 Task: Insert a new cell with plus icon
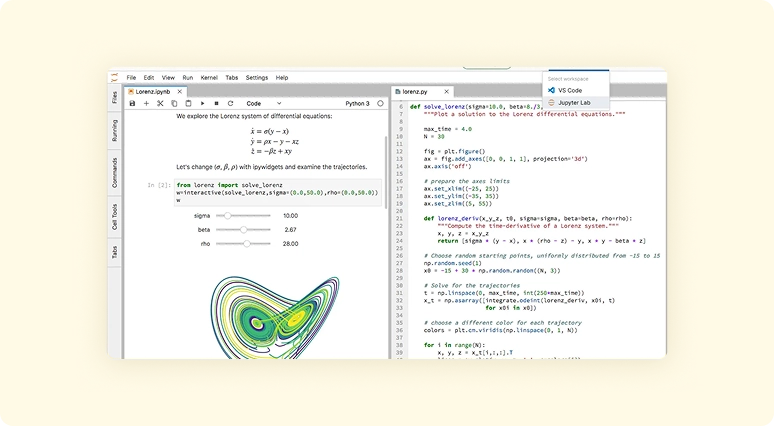tap(147, 103)
